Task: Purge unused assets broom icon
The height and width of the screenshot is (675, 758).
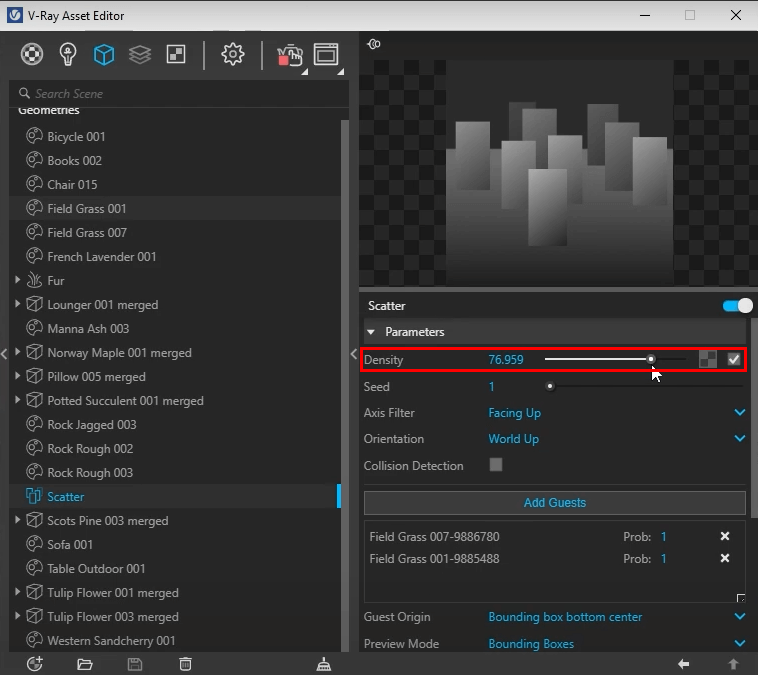Action: click(x=323, y=664)
